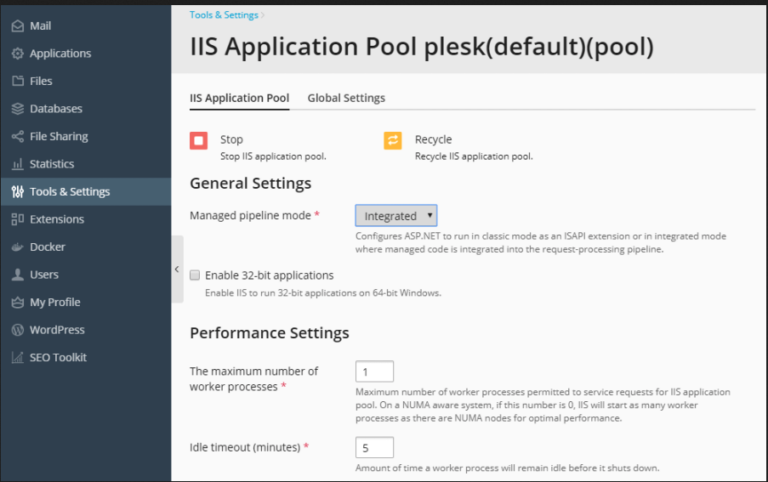Click the Idle timeout minutes field
Viewport: 768px width, 482px height.
coord(374,447)
